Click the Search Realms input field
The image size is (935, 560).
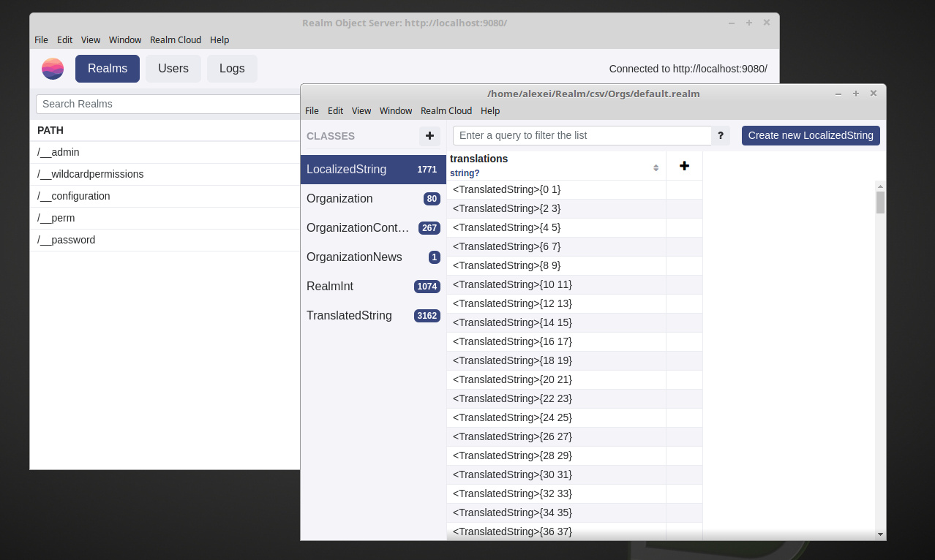coord(146,104)
